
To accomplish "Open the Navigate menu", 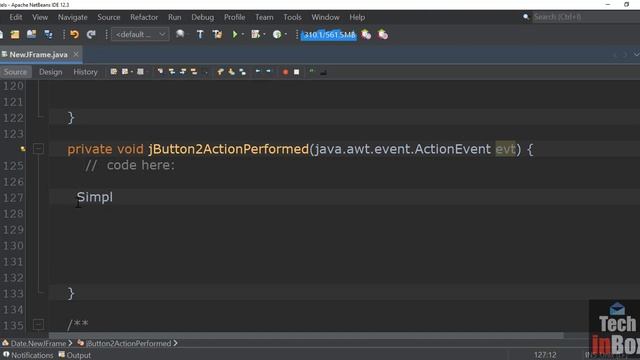I will pos(73,17).
